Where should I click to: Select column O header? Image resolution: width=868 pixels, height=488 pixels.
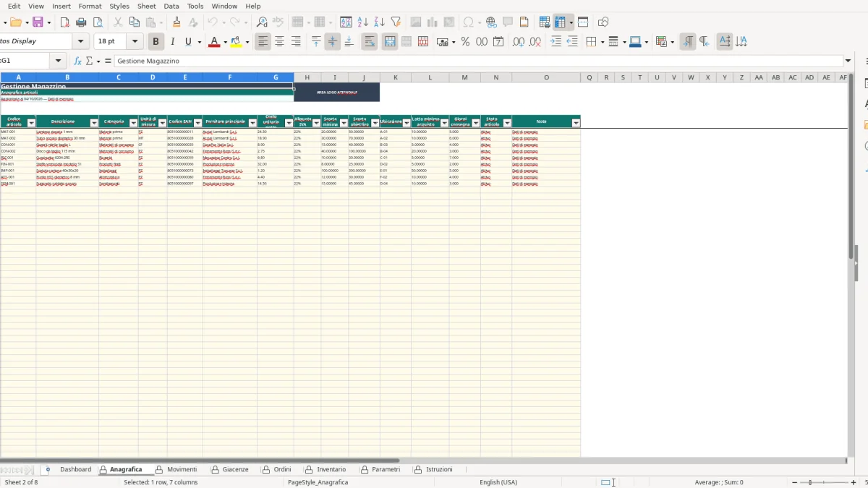(546, 77)
